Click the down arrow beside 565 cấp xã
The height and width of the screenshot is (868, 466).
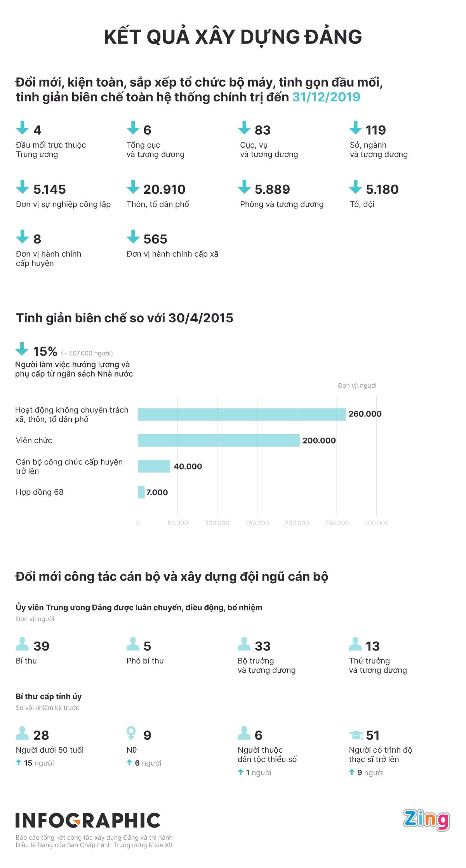coord(133,237)
